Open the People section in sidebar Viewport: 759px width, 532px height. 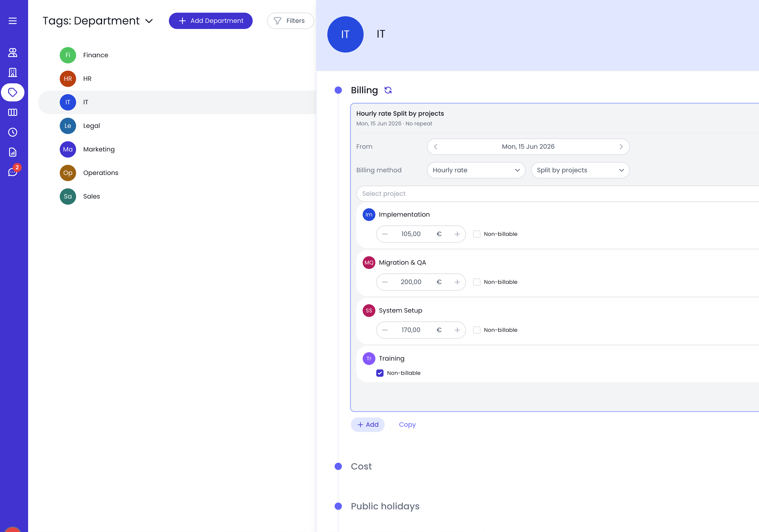click(x=13, y=52)
